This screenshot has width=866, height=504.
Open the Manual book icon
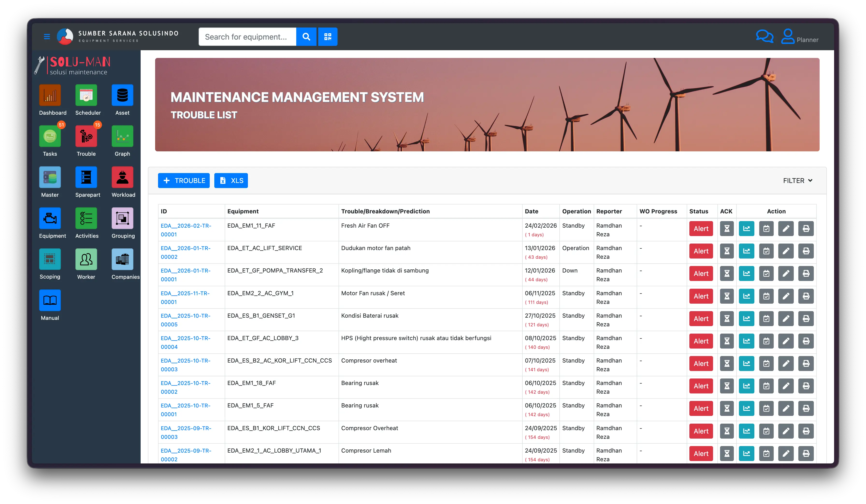click(50, 301)
